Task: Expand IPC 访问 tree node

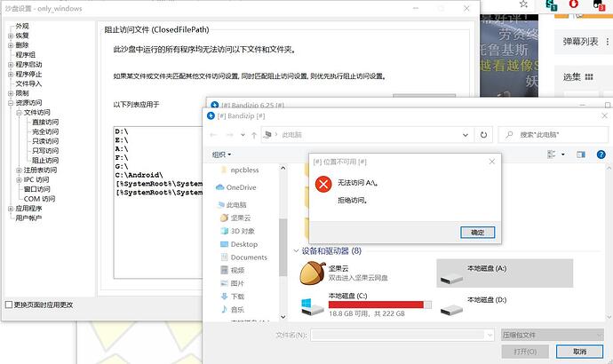Action: (19, 179)
